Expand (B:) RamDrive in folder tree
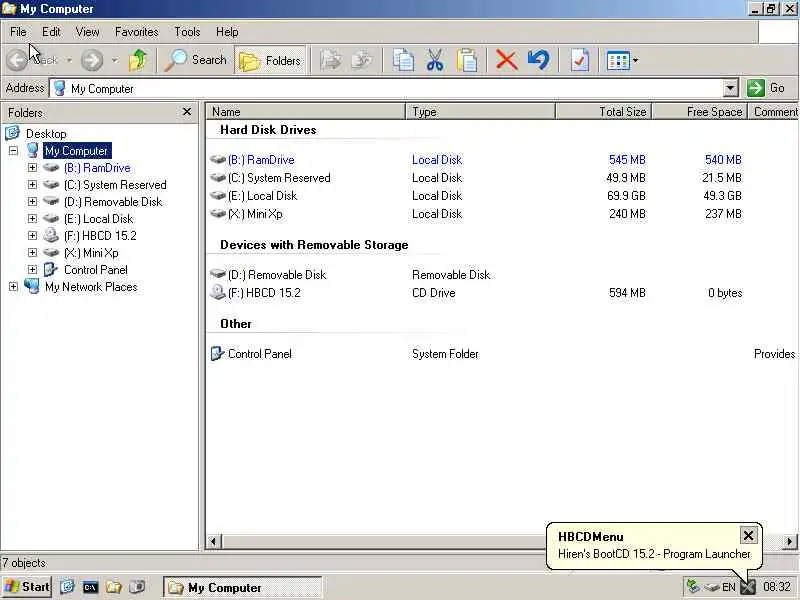 (x=32, y=167)
